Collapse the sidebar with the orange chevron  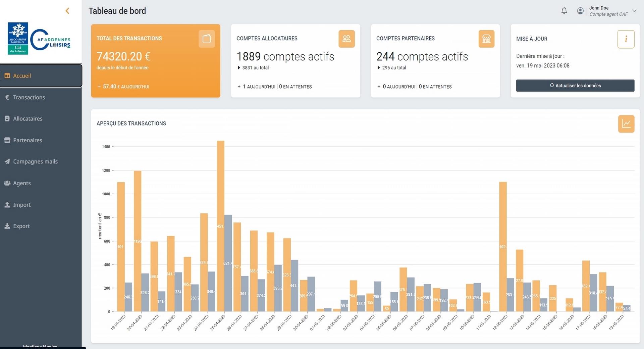coord(67,11)
